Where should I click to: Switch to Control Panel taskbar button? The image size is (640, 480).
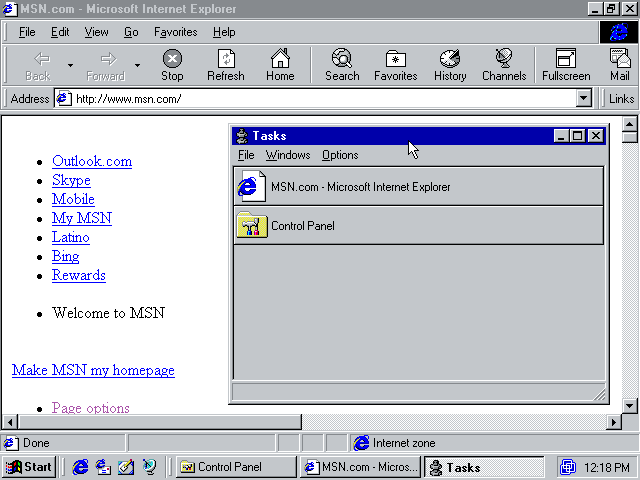pyautogui.click(x=237, y=467)
